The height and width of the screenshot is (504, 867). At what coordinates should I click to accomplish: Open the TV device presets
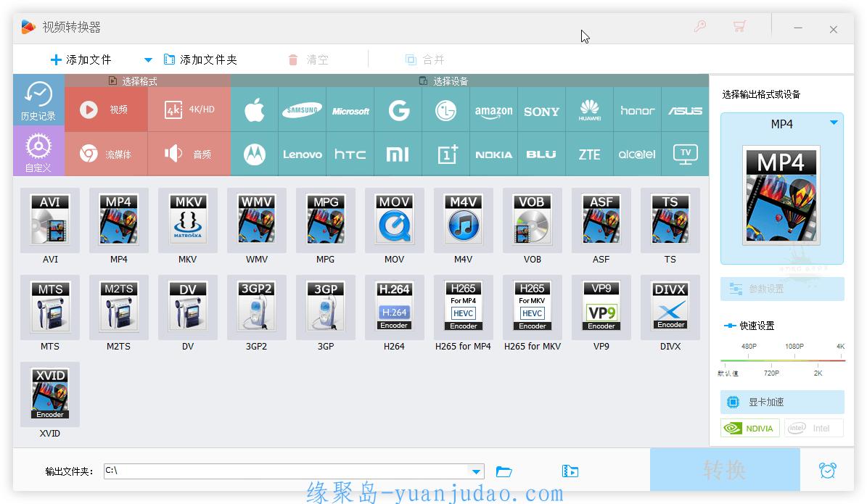(685, 154)
